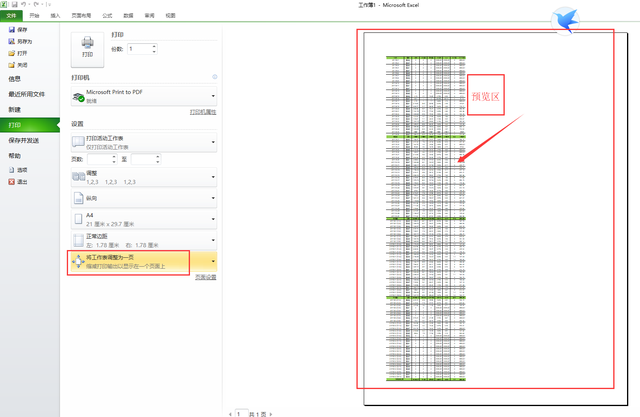Open a file via 打开 sidebar entry
Viewport: 640px width, 417px height.
click(x=18, y=53)
